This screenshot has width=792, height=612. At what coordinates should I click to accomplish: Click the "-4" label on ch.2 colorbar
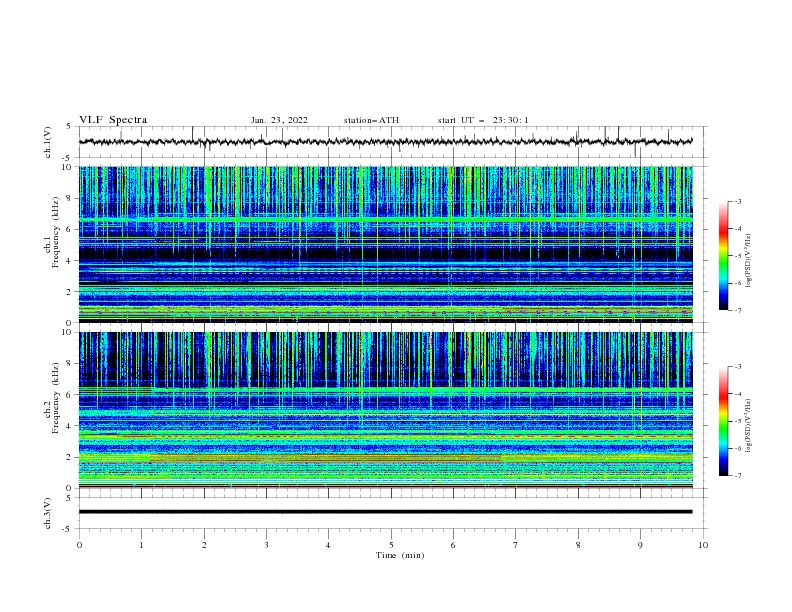[738, 394]
